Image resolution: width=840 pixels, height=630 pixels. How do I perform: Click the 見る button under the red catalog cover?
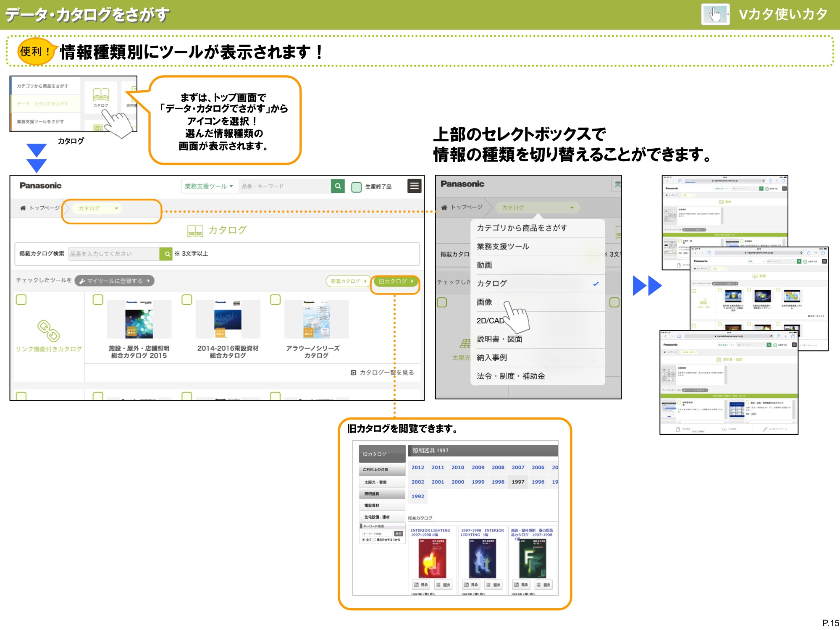pyautogui.click(x=420, y=585)
